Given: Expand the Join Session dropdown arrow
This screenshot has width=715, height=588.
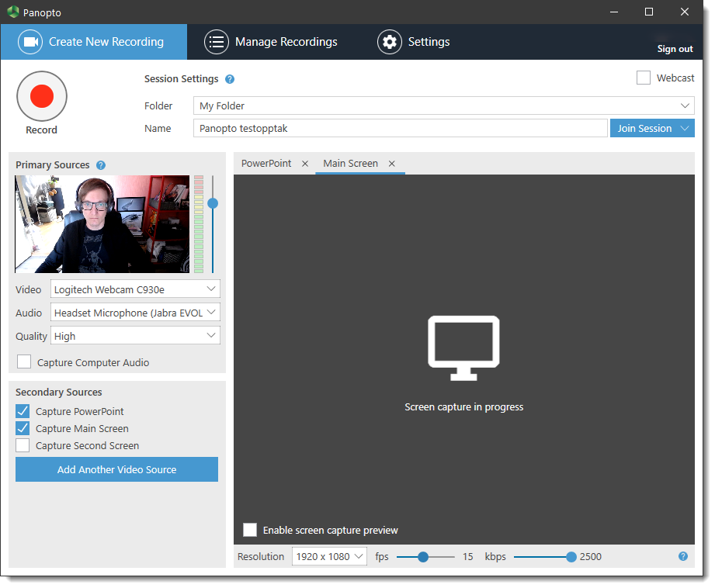Looking at the screenshot, I should [685, 128].
